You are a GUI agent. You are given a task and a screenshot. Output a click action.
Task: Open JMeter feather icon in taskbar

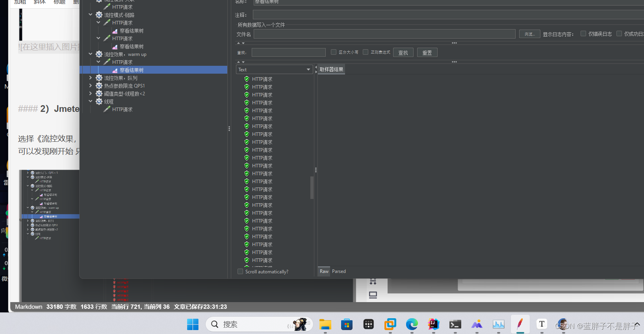520,324
